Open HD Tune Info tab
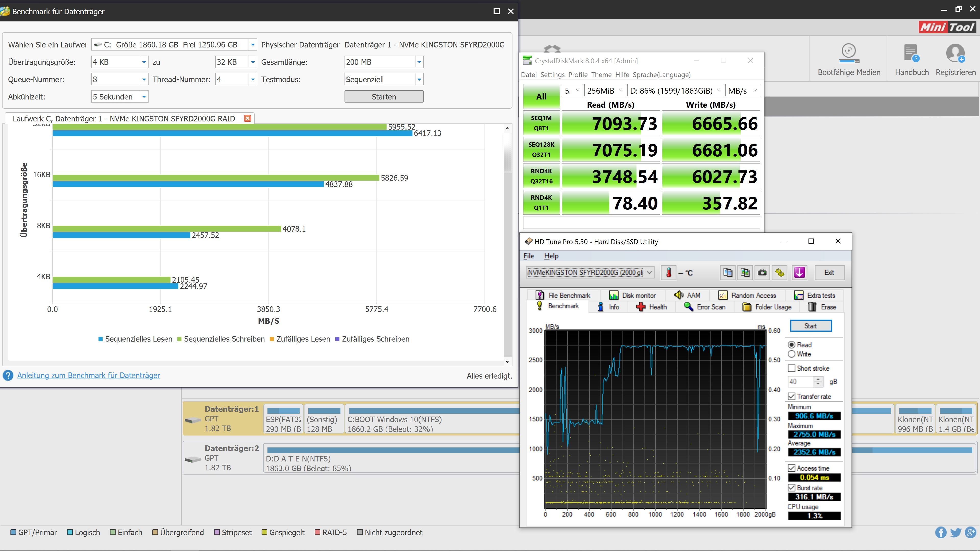 (608, 307)
